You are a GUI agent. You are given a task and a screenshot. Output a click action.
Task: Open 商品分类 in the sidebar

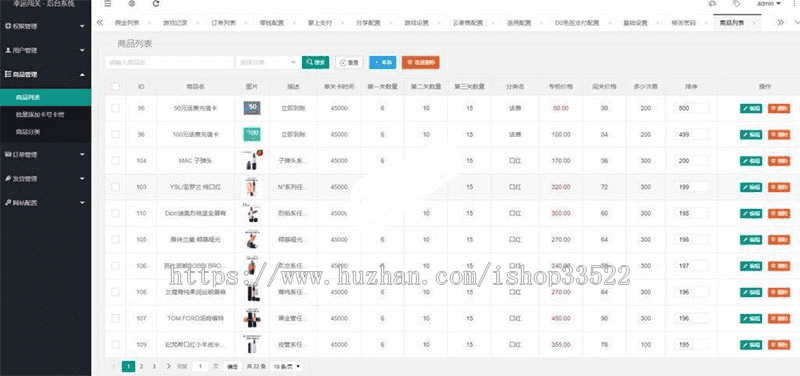pos(28,132)
